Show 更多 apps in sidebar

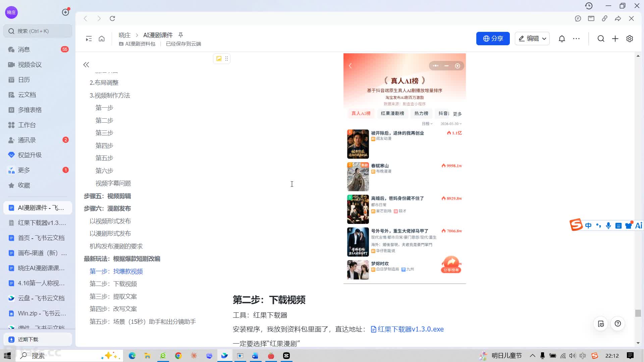coord(38,170)
